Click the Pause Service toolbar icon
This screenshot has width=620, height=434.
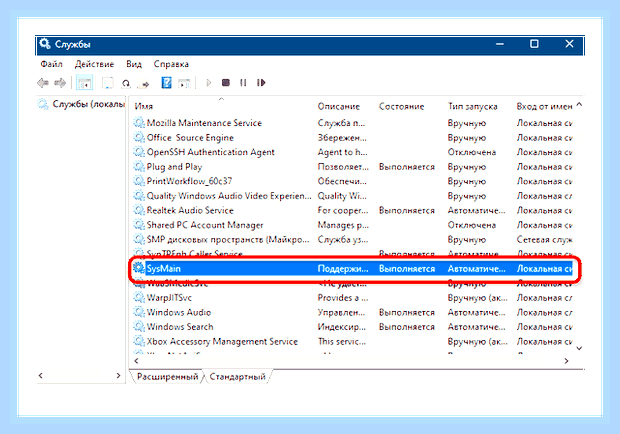pyautogui.click(x=243, y=83)
